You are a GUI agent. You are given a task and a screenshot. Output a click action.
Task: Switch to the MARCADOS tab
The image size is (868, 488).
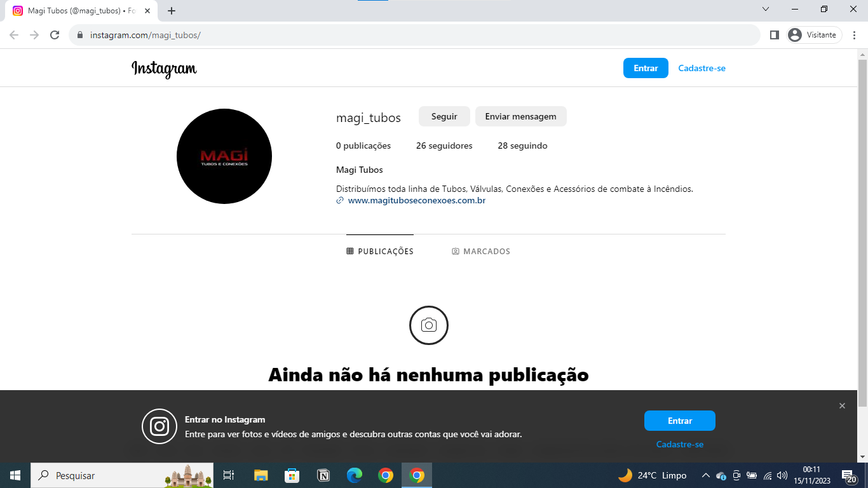pos(480,251)
